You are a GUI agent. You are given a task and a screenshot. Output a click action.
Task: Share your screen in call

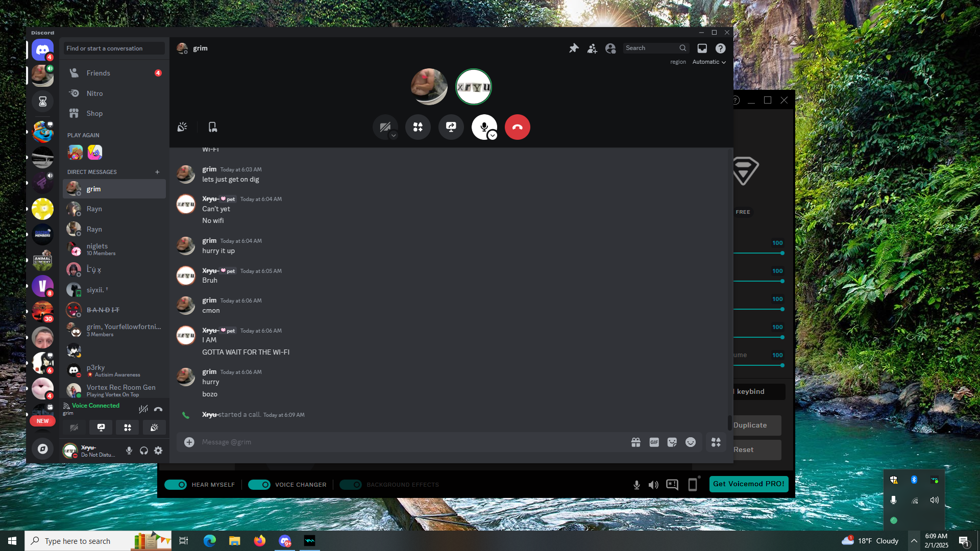451,127
